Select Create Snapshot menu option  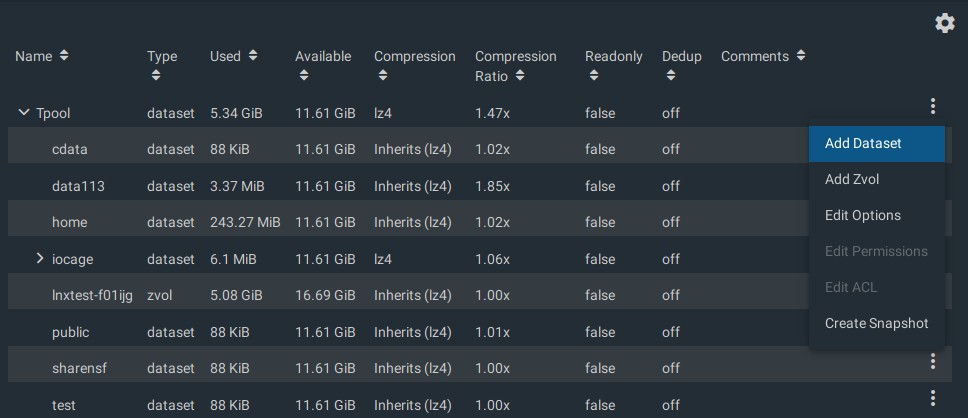876,324
